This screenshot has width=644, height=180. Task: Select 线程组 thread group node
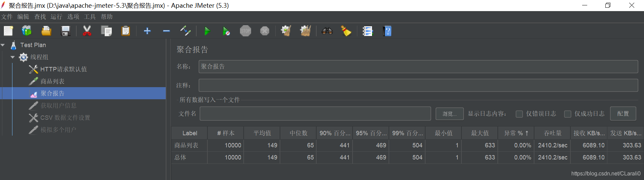[39, 57]
